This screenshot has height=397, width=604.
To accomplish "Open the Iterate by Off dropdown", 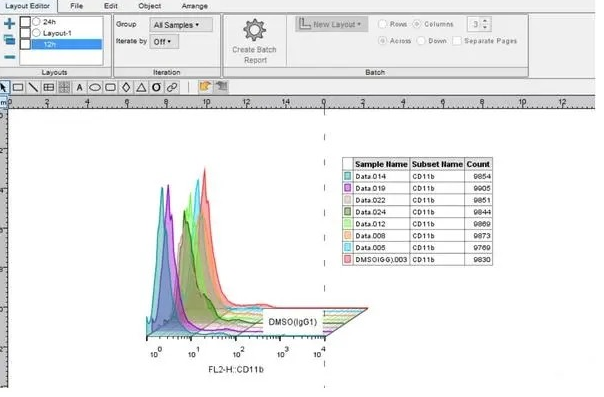I will tap(164, 42).
